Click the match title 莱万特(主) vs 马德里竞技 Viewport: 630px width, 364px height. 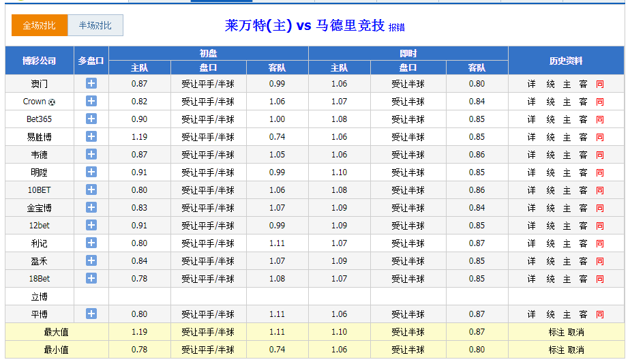point(305,25)
